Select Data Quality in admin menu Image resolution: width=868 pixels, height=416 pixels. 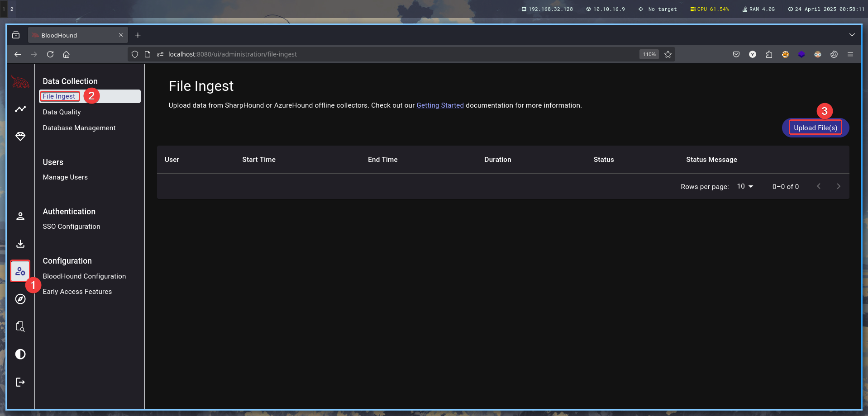point(62,112)
